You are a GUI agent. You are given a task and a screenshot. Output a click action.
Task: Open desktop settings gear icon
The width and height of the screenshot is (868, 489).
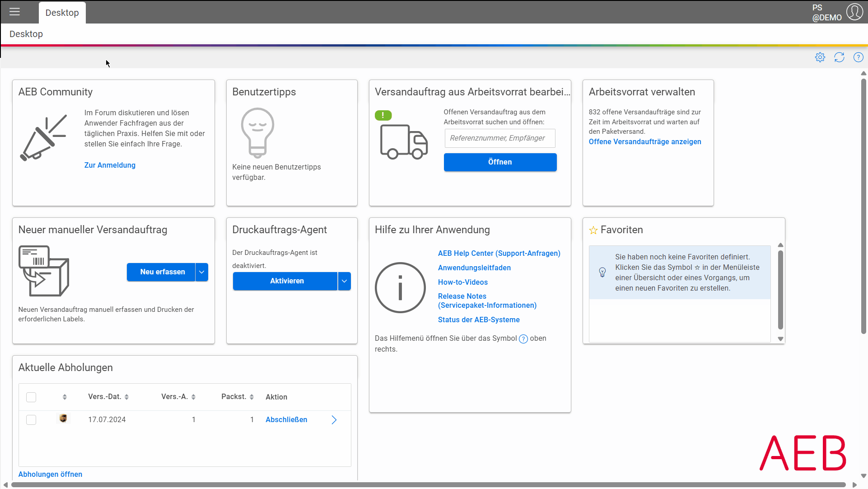[820, 57]
